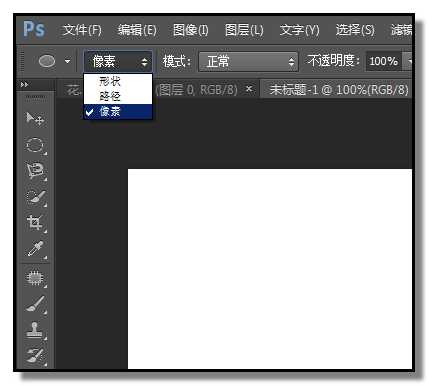Choose checked 像素 in the dropdown list
Viewport: 428px width, 385px height.
(118, 112)
